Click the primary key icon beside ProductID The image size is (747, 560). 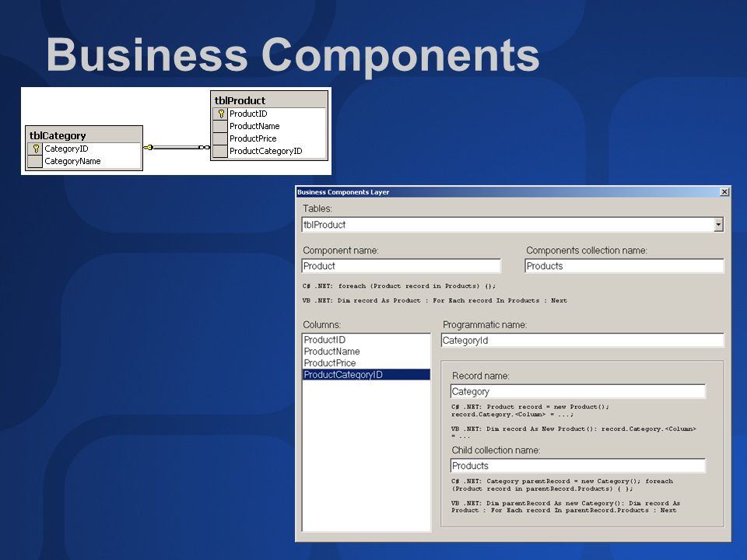click(x=221, y=114)
